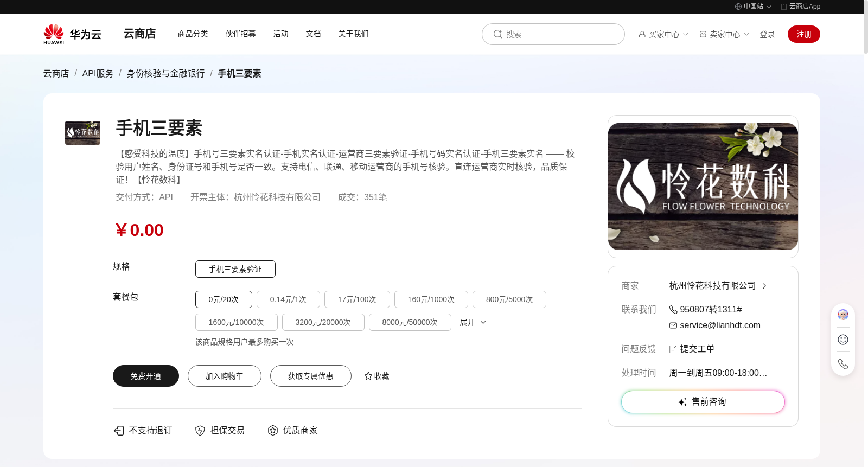Open the 活动 menu item
Screen dimensions: 868x467
pos(281,34)
